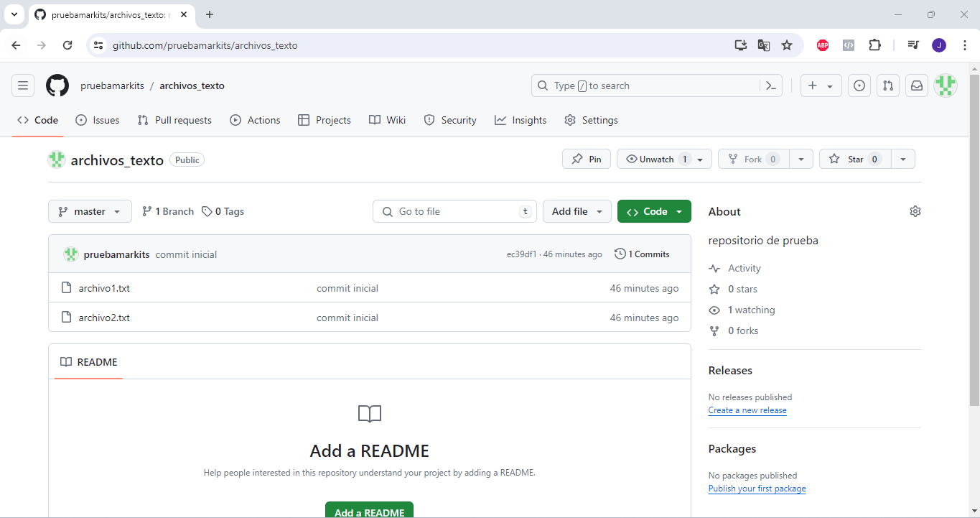Screen dimensions: 980x518
Task: Open the Pull requests tab
Action: 174,120
